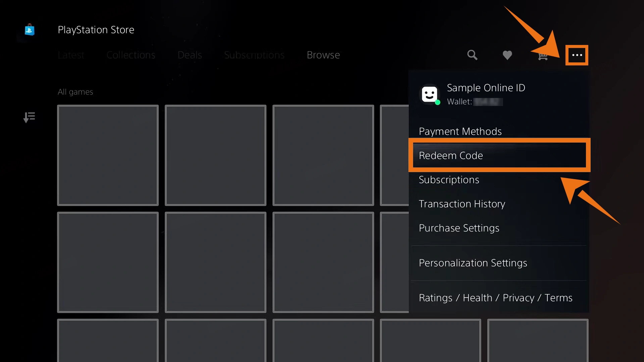
Task: Open first game tile in bottom row
Action: coord(108,341)
